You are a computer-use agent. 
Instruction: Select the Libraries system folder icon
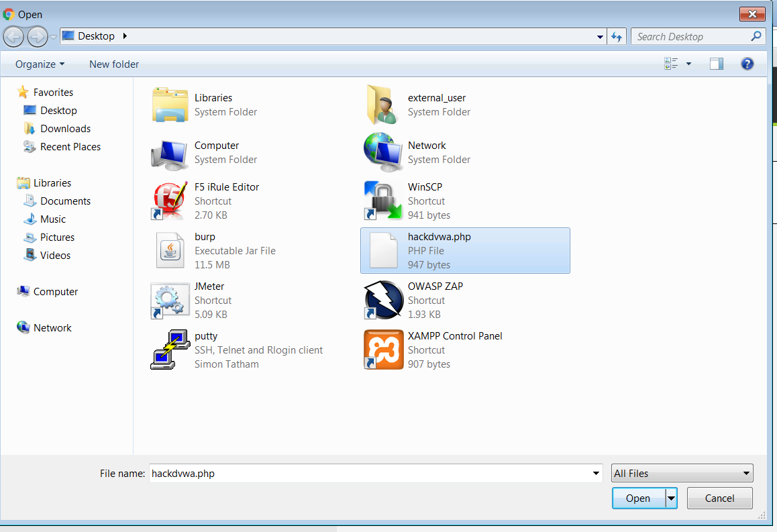(170, 105)
